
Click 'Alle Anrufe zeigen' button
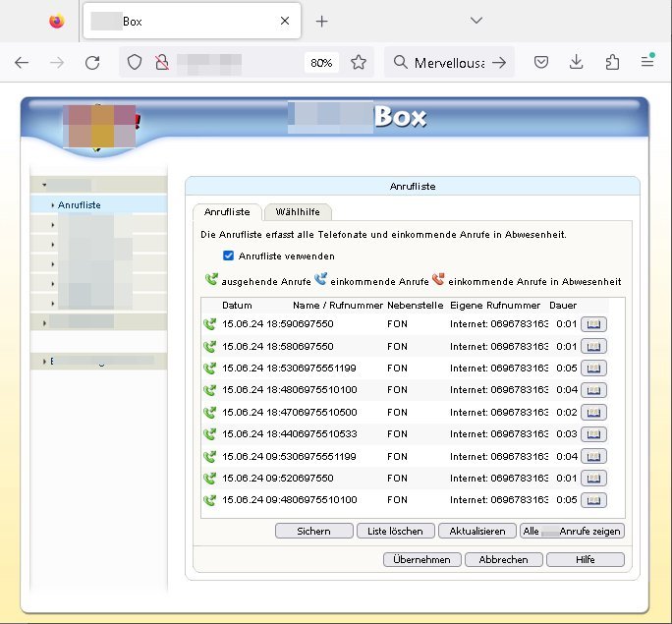[x=572, y=531]
